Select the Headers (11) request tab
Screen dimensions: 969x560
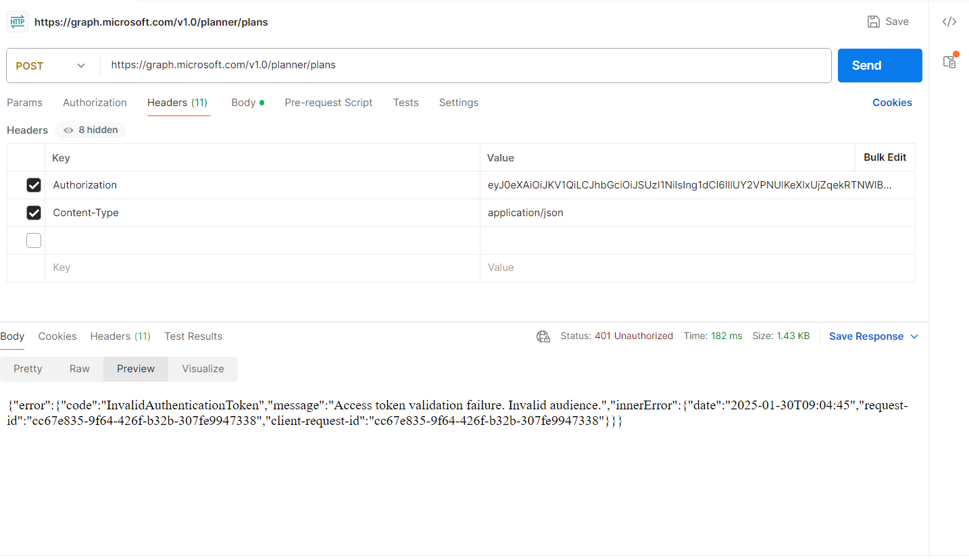pos(177,103)
